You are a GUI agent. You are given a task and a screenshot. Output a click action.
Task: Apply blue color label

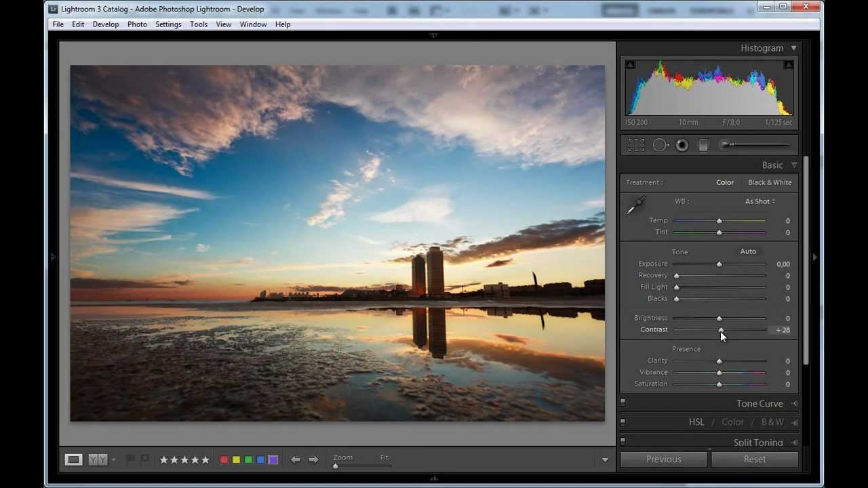[x=260, y=460]
